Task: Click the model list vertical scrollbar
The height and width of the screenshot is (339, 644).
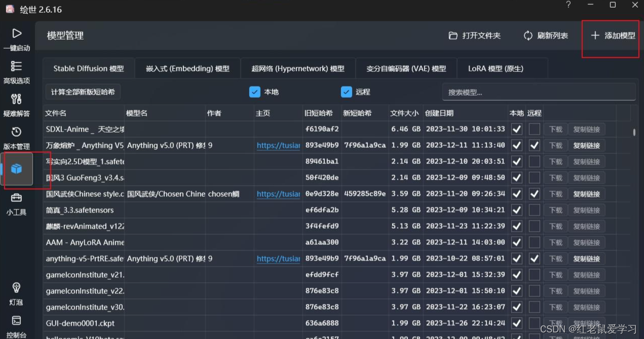Action: click(634, 132)
